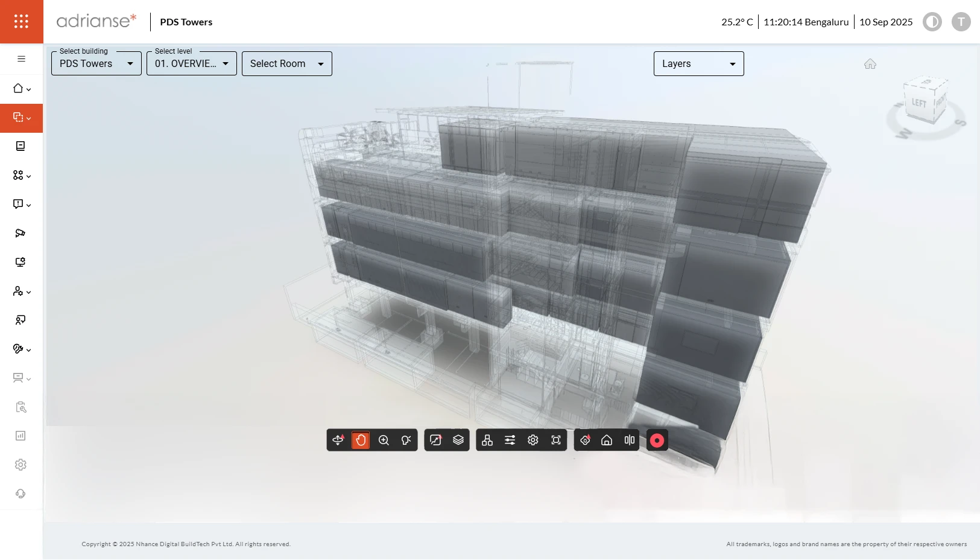This screenshot has height=560, width=980.
Task: Open the Select building dropdown
Action: pyautogui.click(x=96, y=63)
